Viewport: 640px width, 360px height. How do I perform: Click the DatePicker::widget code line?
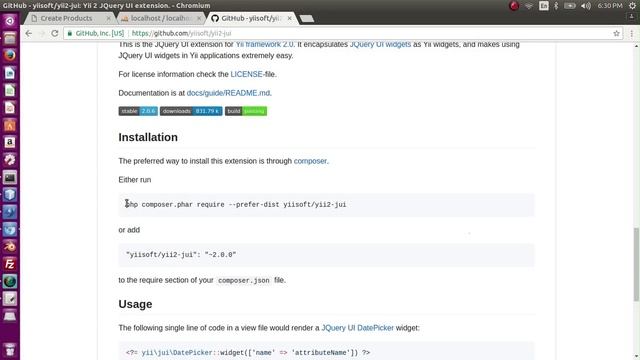248,353
